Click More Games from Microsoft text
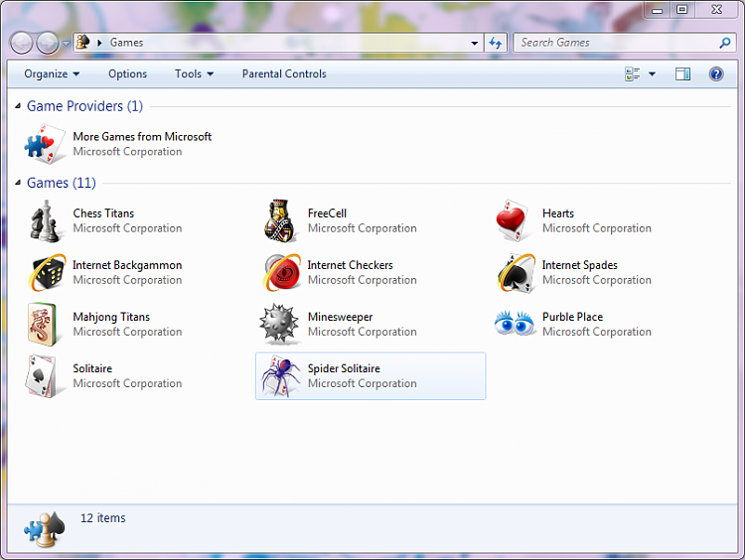Screen dimensions: 745x560 click(142, 137)
